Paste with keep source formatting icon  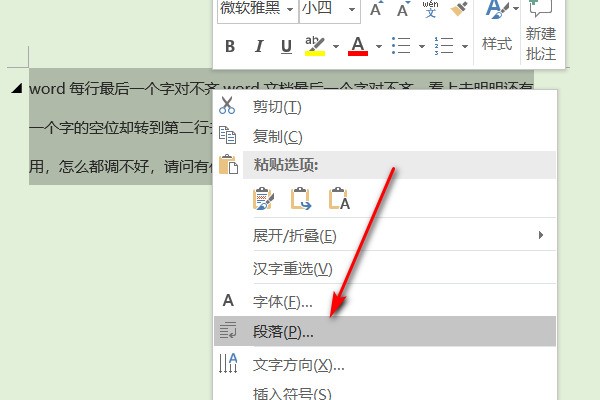(264, 198)
